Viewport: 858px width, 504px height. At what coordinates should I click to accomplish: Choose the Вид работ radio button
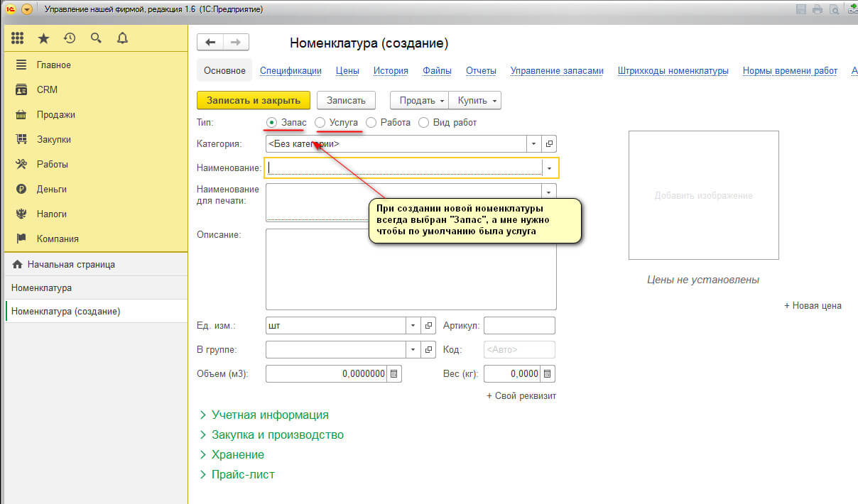424,122
